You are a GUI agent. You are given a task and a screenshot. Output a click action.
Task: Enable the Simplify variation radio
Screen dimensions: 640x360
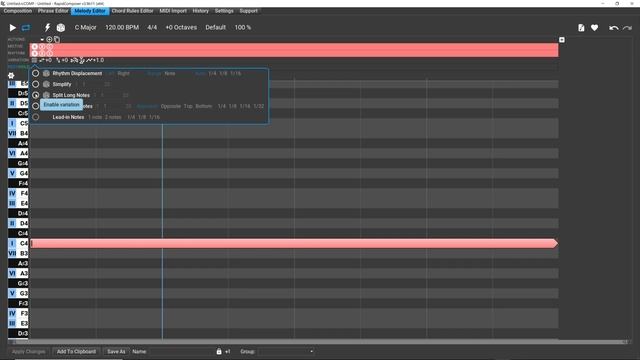[x=36, y=84]
